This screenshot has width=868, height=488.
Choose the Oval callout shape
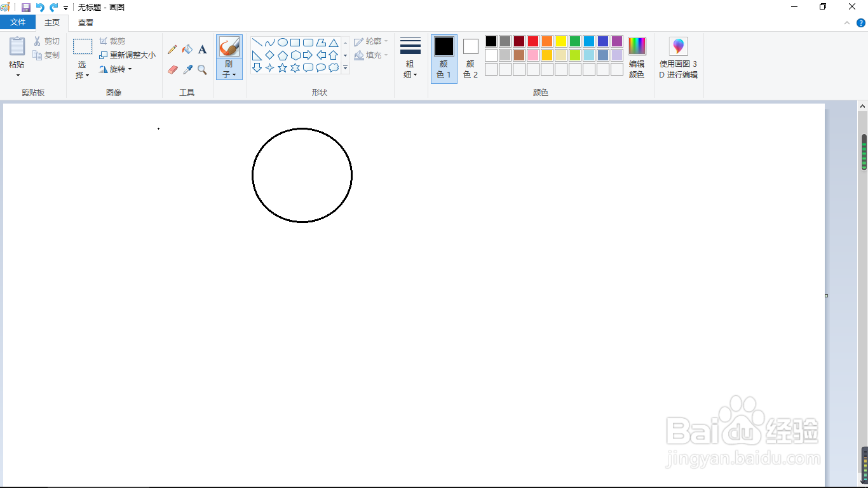point(321,67)
